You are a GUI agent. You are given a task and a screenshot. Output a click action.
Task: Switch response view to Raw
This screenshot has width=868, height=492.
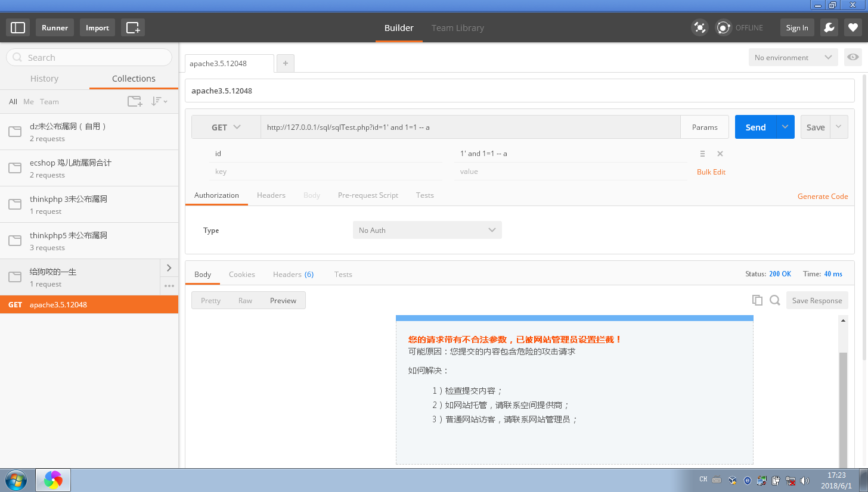click(245, 300)
